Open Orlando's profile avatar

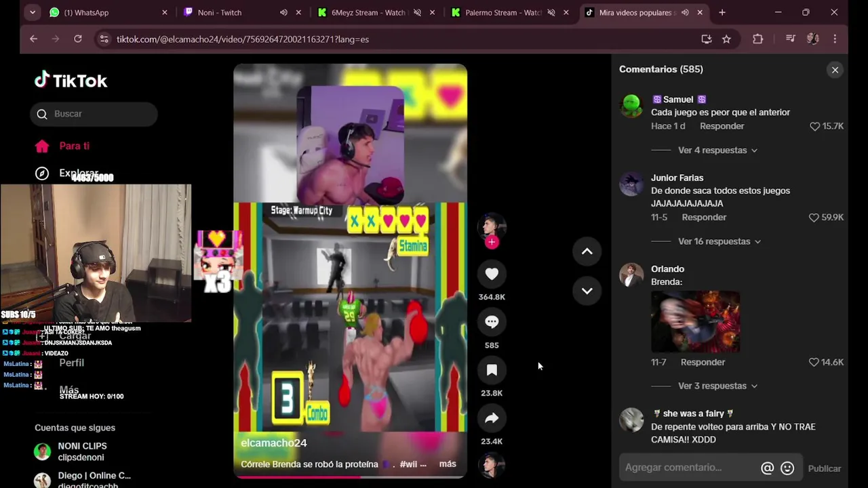click(631, 275)
